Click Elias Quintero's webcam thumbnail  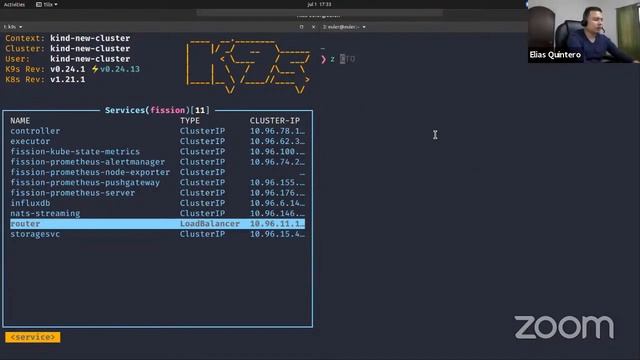[584, 31]
